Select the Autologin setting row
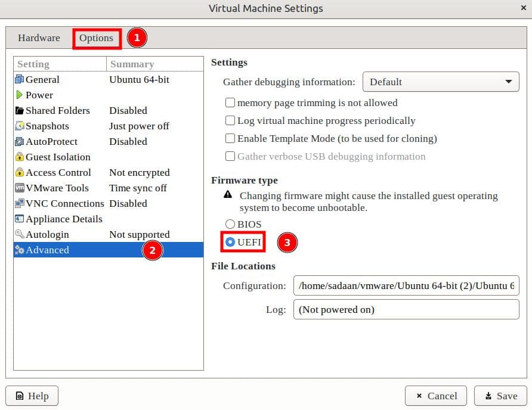The width and height of the screenshot is (532, 410). click(x=109, y=234)
